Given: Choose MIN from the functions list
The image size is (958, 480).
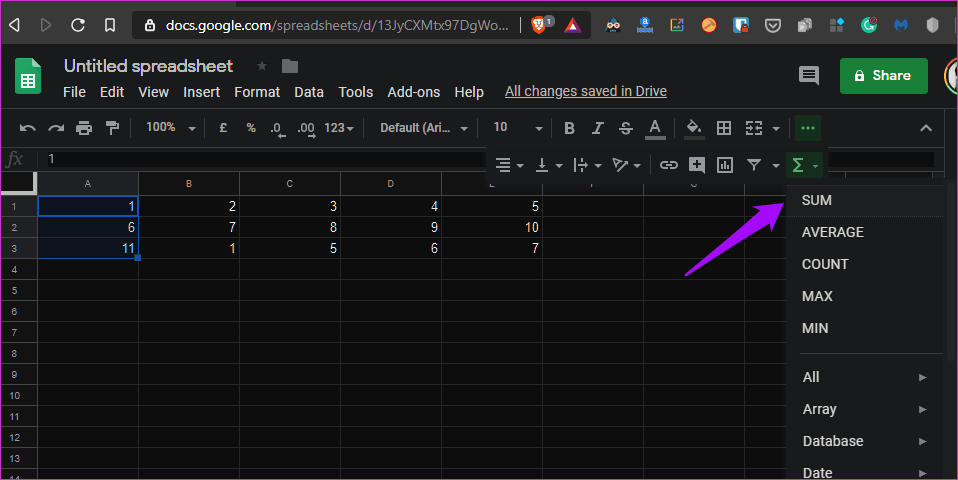Looking at the screenshot, I should (x=865, y=328).
